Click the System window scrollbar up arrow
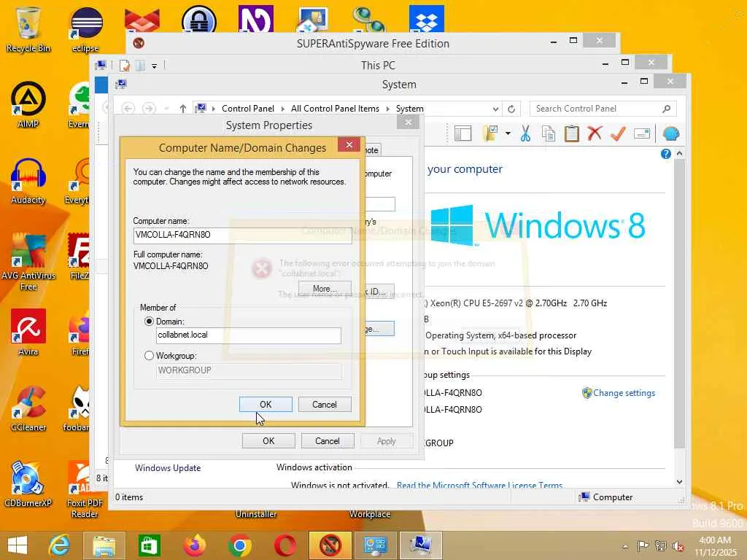The height and width of the screenshot is (560, 747). click(x=680, y=154)
